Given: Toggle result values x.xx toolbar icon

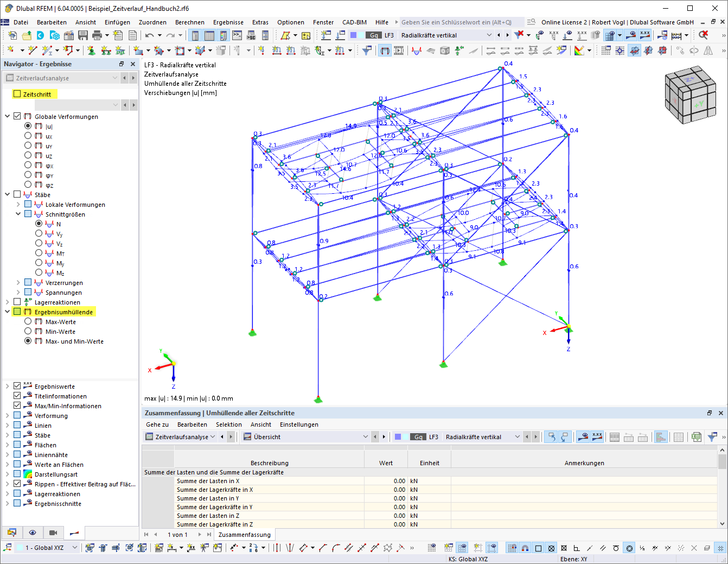Looking at the screenshot, I should (645, 35).
